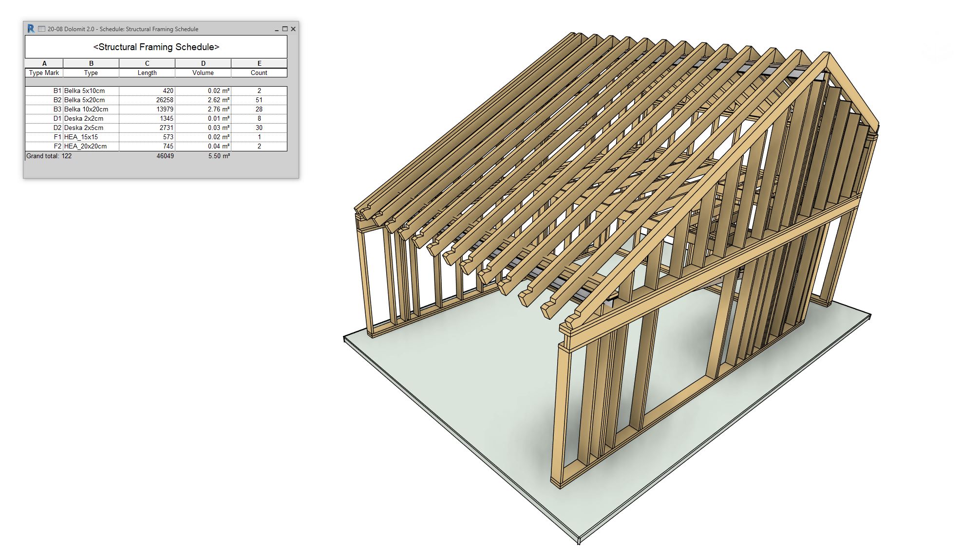Screen dimensions: 980x551
Task: Click the Count header cell
Action: [259, 73]
